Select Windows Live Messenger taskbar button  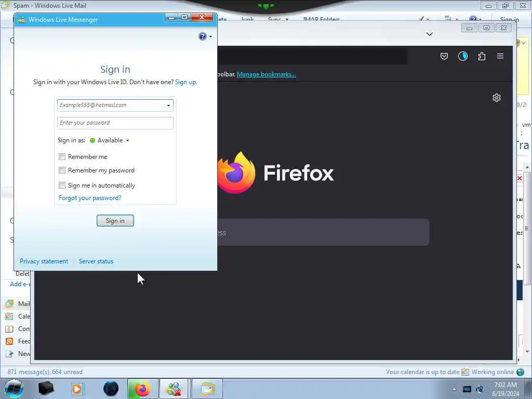(x=174, y=389)
